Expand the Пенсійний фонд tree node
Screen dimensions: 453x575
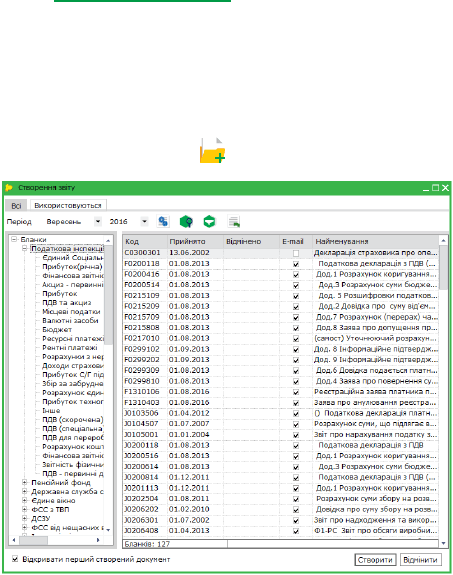coord(25,482)
